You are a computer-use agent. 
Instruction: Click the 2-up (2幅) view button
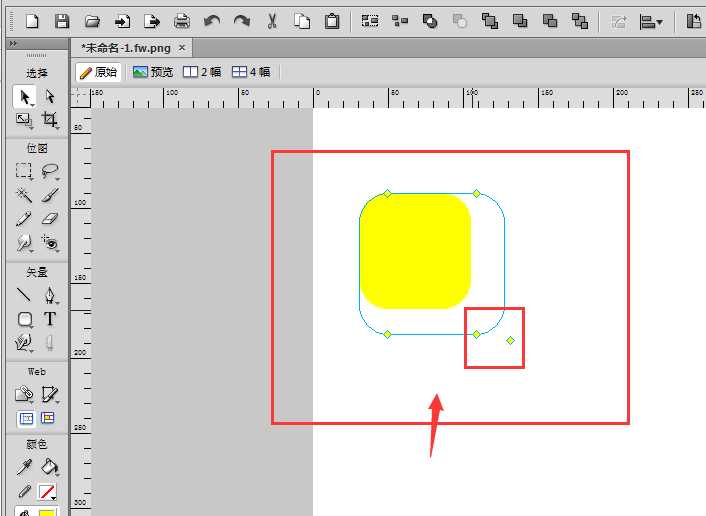click(202, 72)
